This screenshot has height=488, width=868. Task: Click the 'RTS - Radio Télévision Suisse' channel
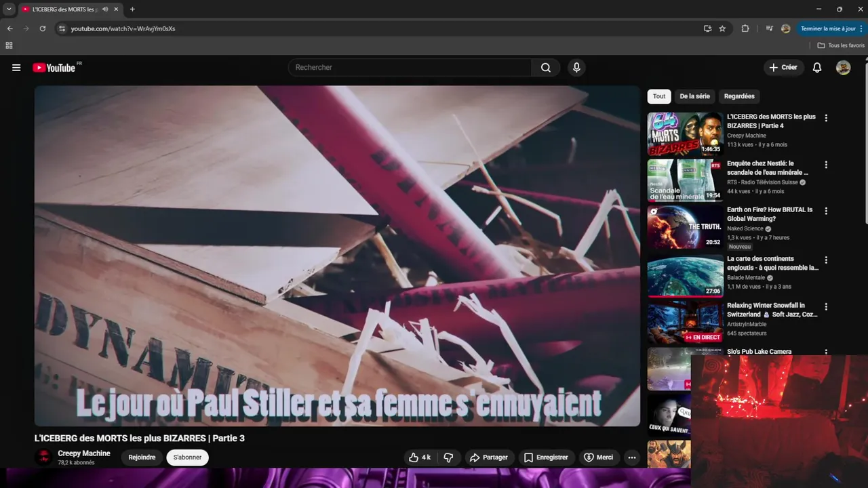tap(764, 182)
